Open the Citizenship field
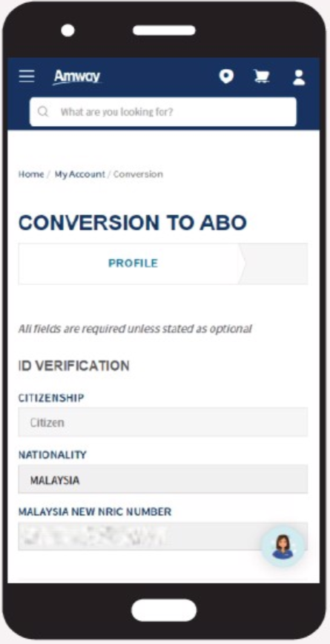Screen dimensions: 330x644 point(163,422)
